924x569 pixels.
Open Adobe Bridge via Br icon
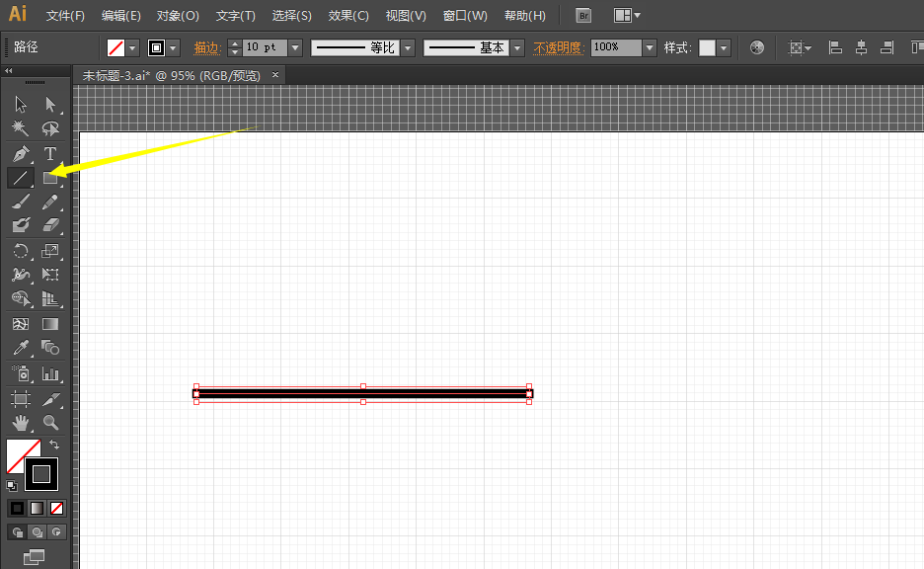point(583,16)
